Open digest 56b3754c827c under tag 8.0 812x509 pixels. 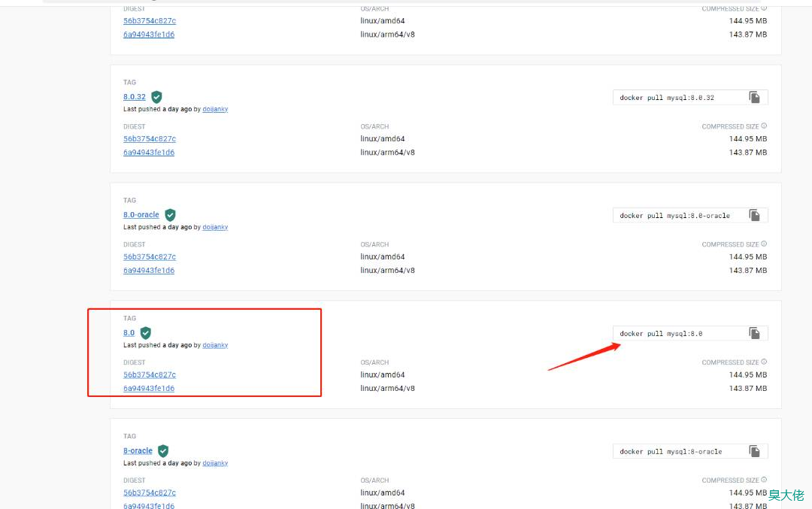[x=150, y=375]
